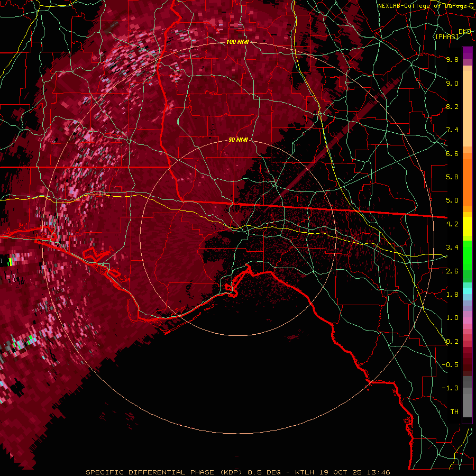Image resolution: width=476 pixels, height=476 pixels.
Task: Click the 5.8 color scale value
Action: pos(452,177)
